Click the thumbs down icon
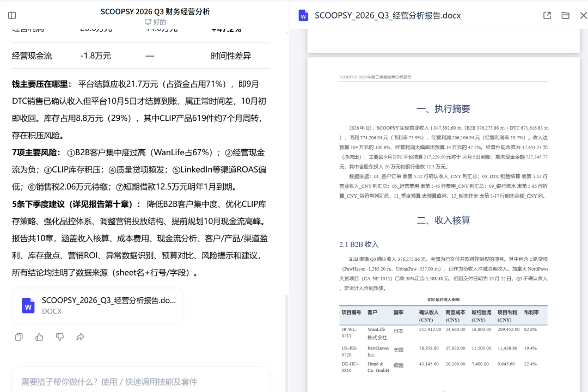588x392 pixels. (x=60, y=337)
